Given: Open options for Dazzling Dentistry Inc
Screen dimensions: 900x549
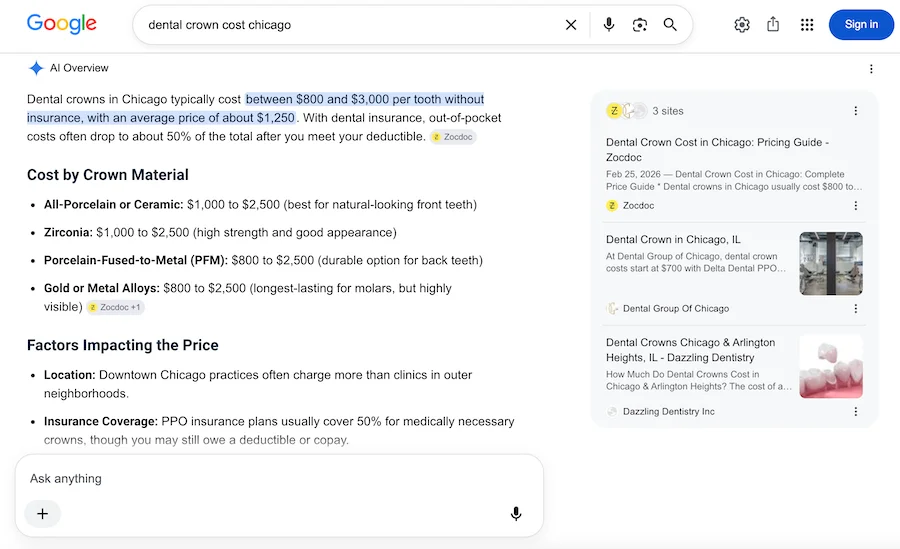Looking at the screenshot, I should pos(855,412).
